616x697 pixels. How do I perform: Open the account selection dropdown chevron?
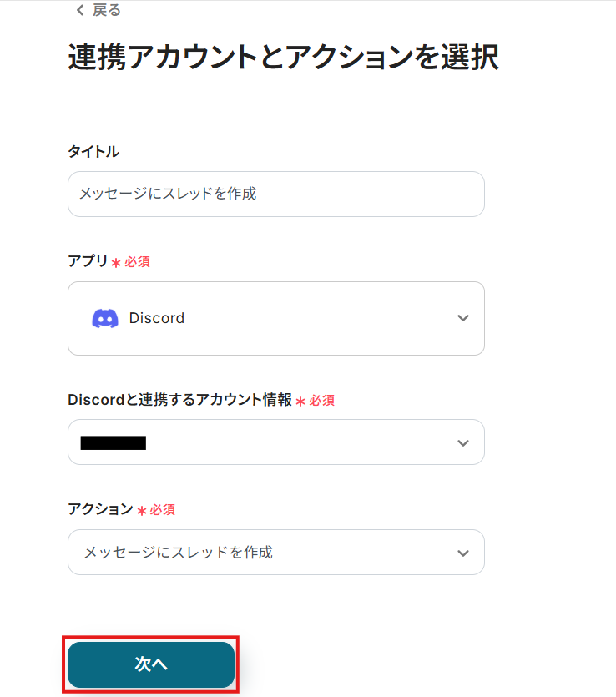coord(463,442)
